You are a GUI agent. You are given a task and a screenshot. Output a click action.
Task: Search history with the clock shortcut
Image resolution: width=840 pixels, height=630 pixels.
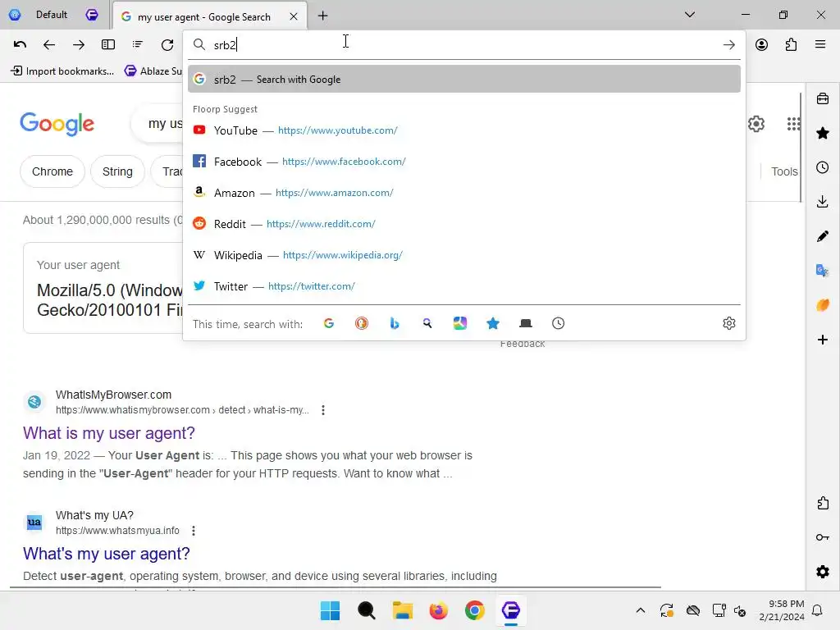(558, 323)
